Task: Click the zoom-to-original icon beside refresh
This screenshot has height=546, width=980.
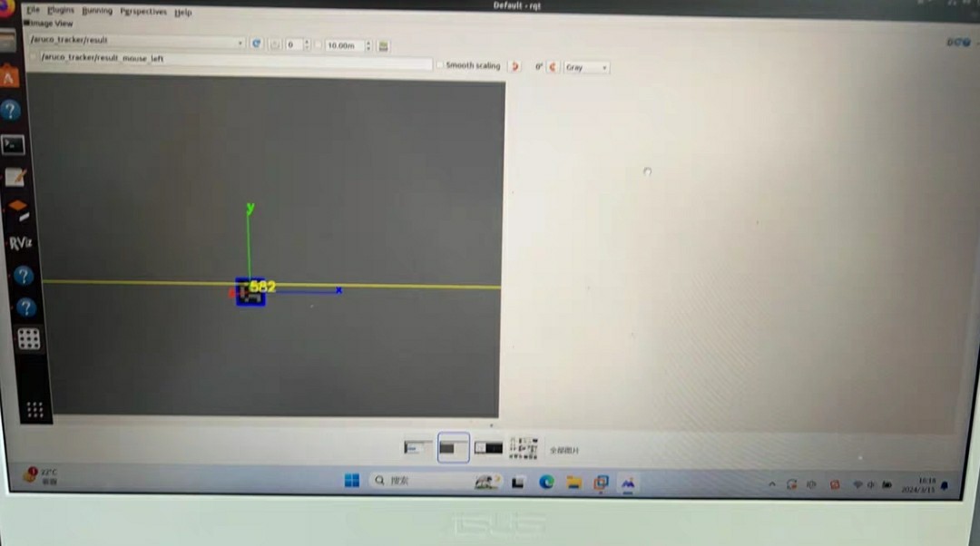Action: coord(274,44)
